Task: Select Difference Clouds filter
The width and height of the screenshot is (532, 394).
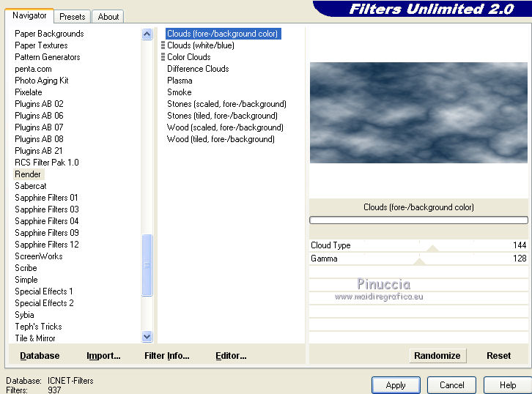Action: 198,69
